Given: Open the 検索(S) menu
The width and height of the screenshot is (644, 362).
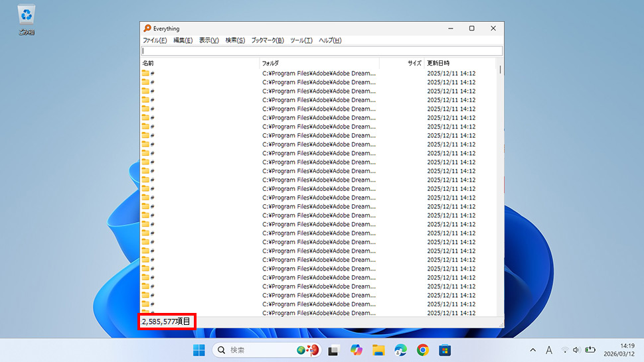Looking at the screenshot, I should pyautogui.click(x=235, y=40).
